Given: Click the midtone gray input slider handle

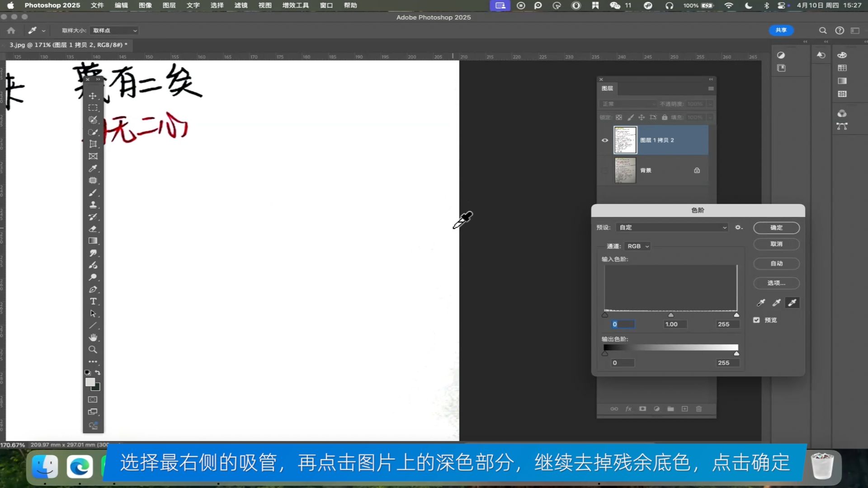Looking at the screenshot, I should click(671, 315).
